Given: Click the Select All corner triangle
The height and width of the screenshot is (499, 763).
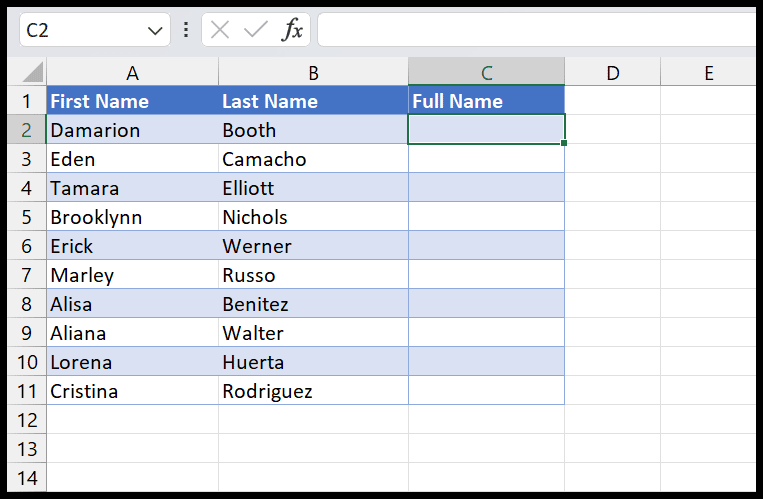Looking at the screenshot, I should click(32, 73).
